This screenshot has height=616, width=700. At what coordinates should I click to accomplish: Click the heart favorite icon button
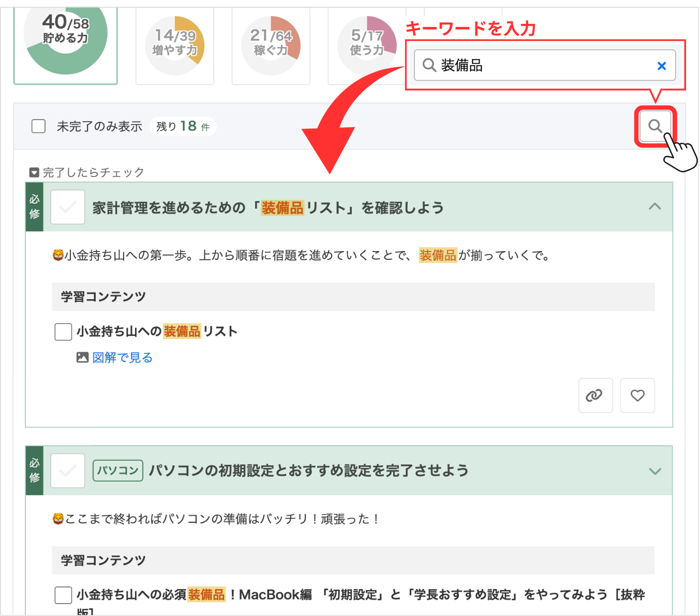click(637, 395)
